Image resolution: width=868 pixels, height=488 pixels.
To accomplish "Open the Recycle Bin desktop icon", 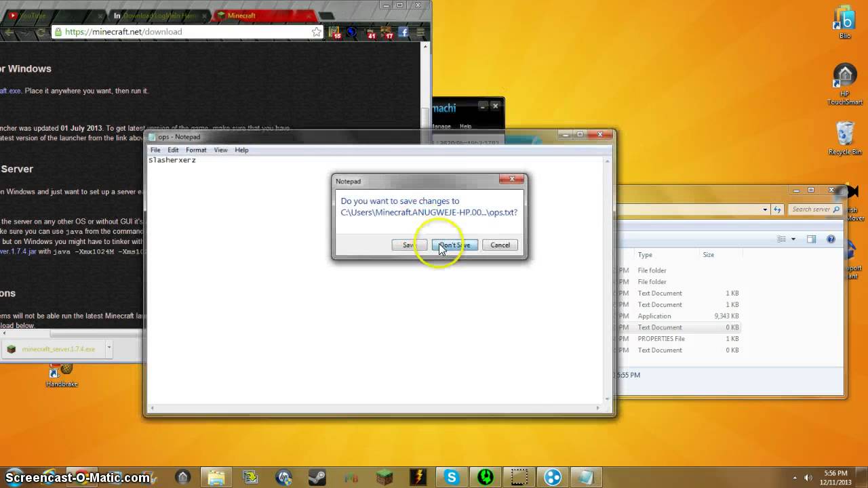I will click(844, 138).
